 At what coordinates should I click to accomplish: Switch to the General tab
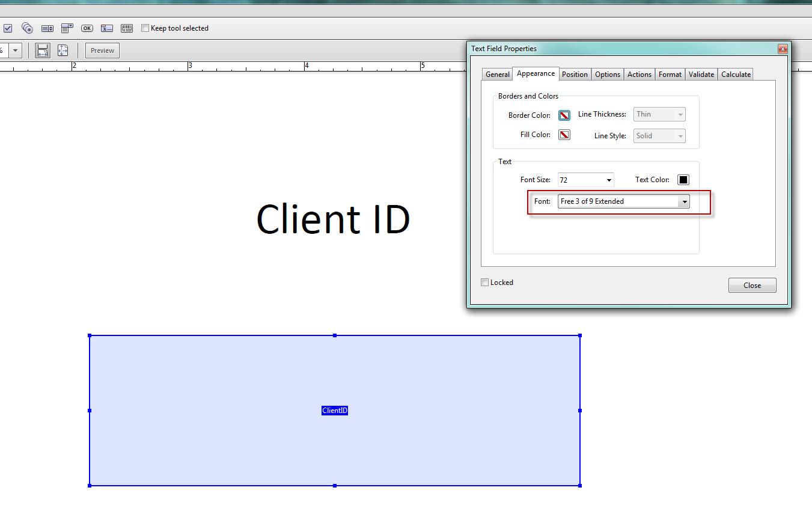[x=497, y=75]
